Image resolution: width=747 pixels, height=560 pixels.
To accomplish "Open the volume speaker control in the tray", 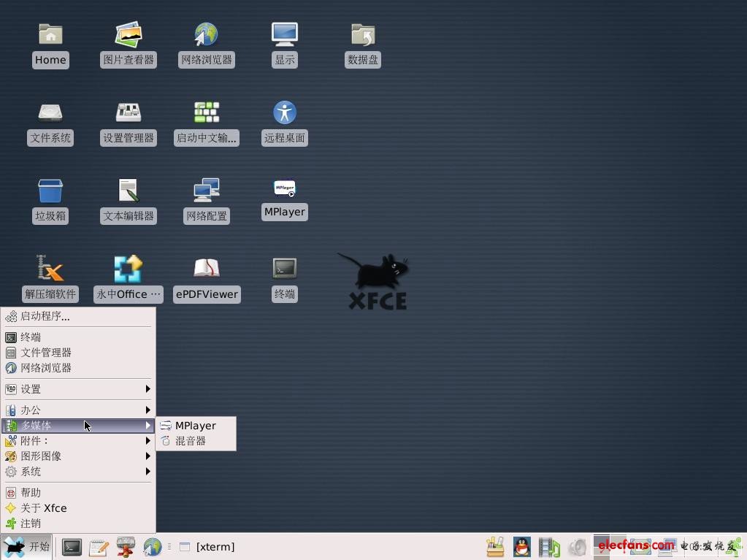I will pos(577,546).
